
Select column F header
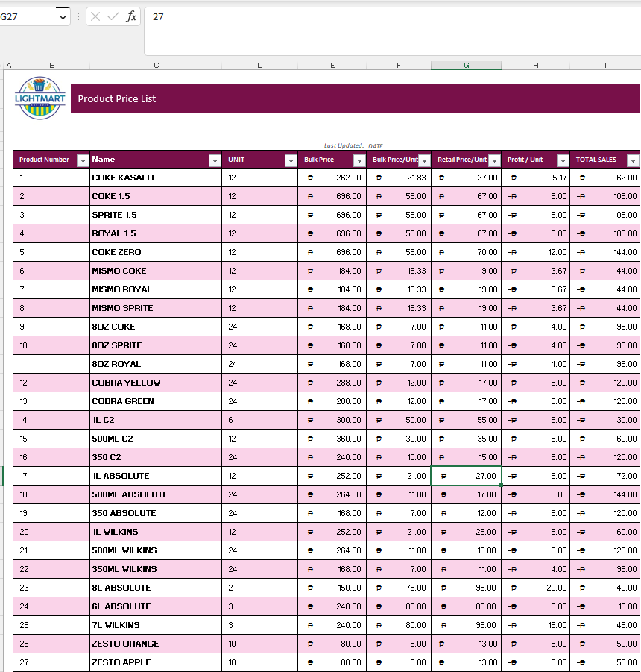399,65
